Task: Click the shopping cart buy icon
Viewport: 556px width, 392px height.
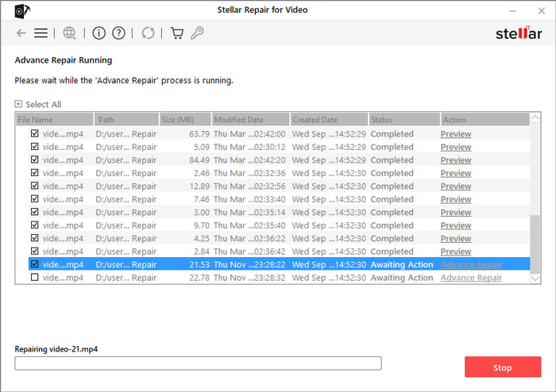Action: (x=177, y=33)
